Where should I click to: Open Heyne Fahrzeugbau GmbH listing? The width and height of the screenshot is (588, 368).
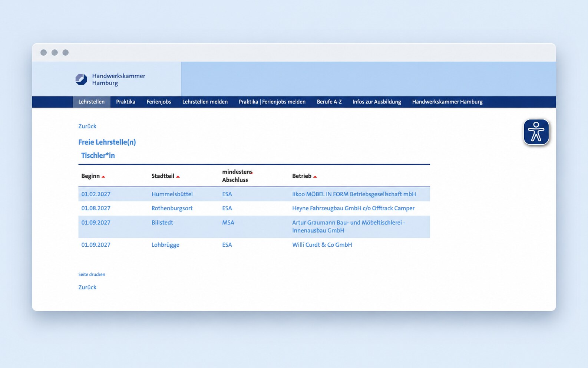pos(353,208)
